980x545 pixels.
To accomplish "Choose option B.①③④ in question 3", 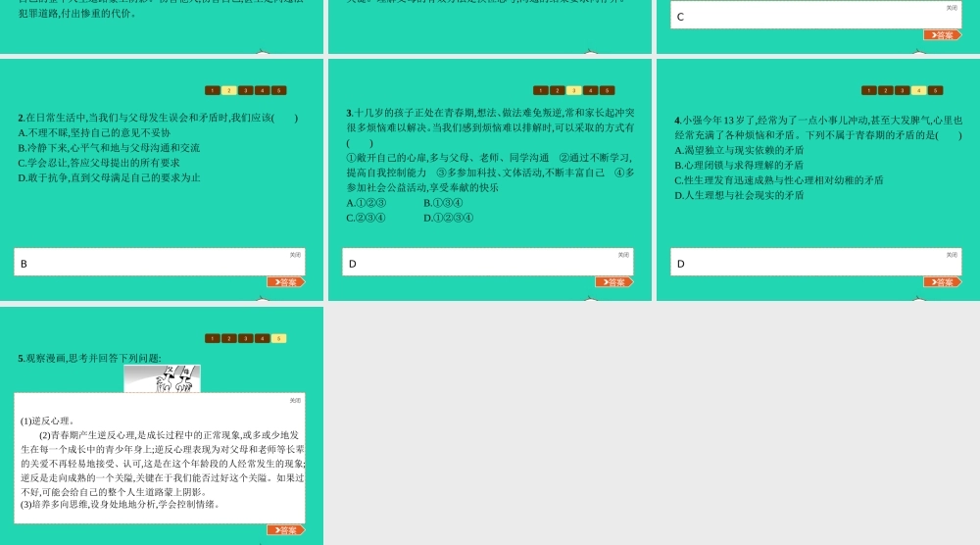I will coord(443,203).
